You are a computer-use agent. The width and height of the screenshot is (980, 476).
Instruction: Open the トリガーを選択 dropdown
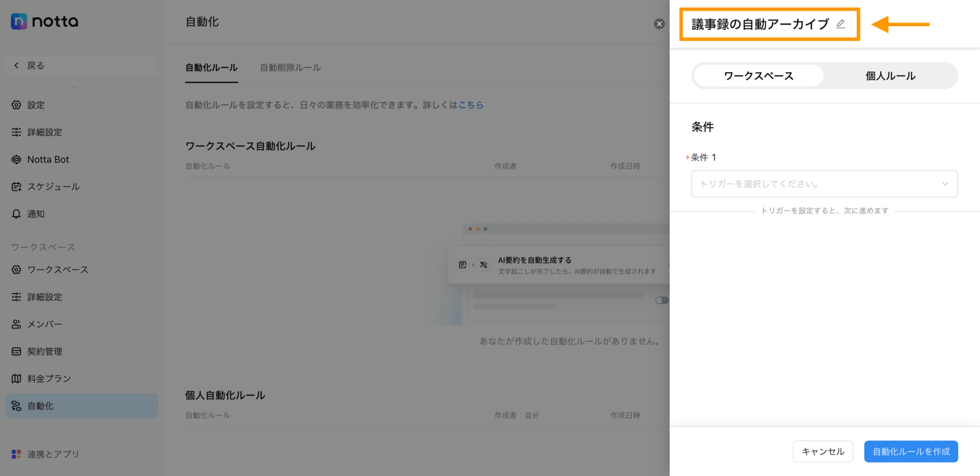pyautogui.click(x=824, y=184)
